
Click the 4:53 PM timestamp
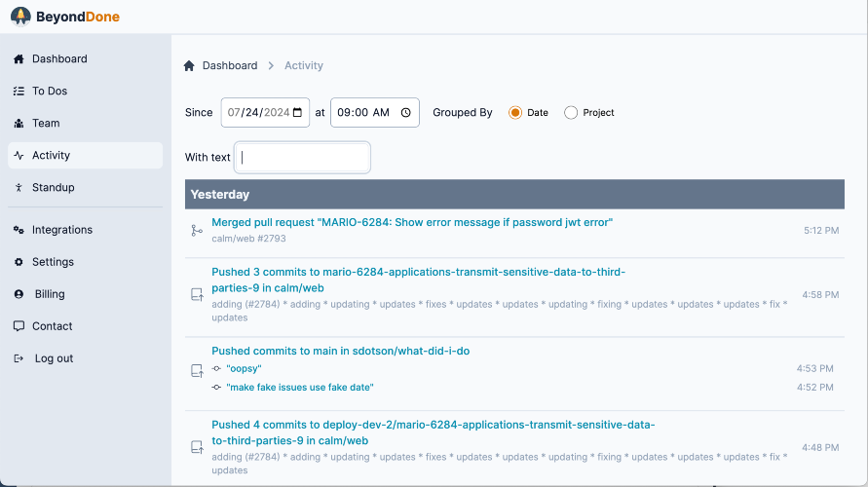(814, 368)
